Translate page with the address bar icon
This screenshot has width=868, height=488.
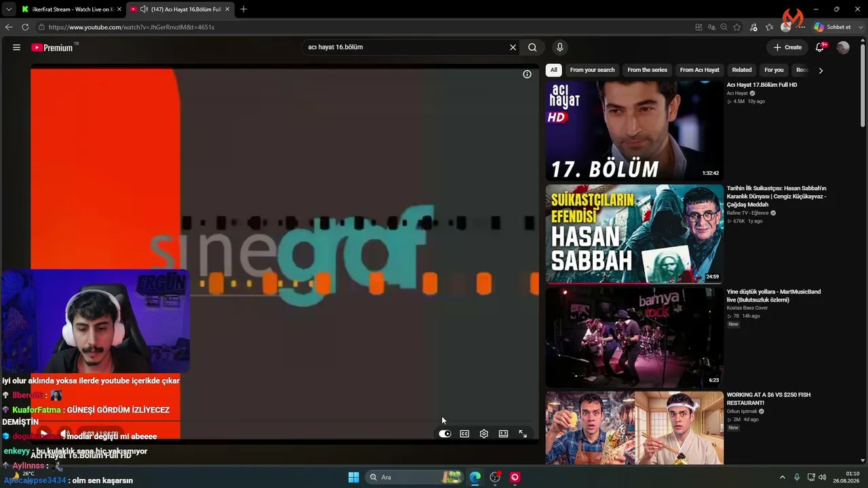click(x=711, y=27)
